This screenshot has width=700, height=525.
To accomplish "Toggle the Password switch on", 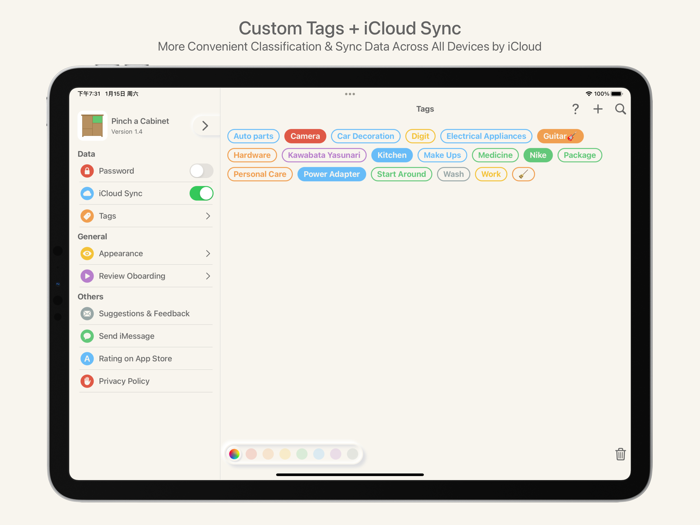I will tap(201, 171).
